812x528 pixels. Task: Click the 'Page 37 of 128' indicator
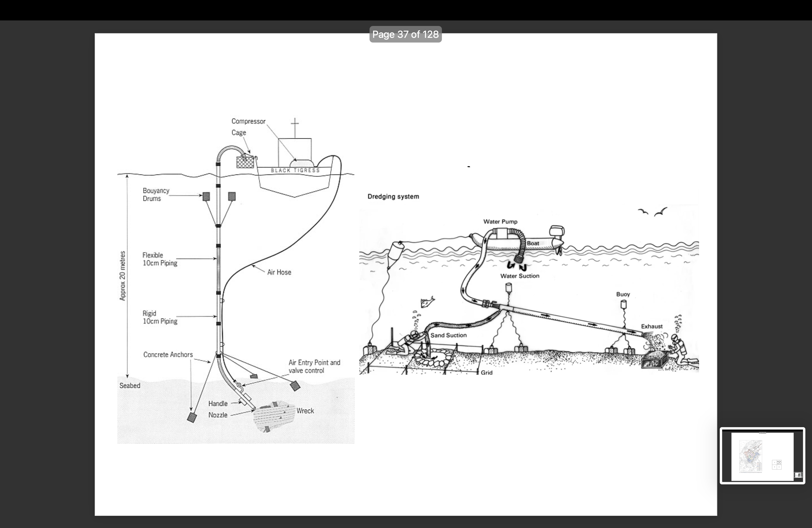click(405, 35)
